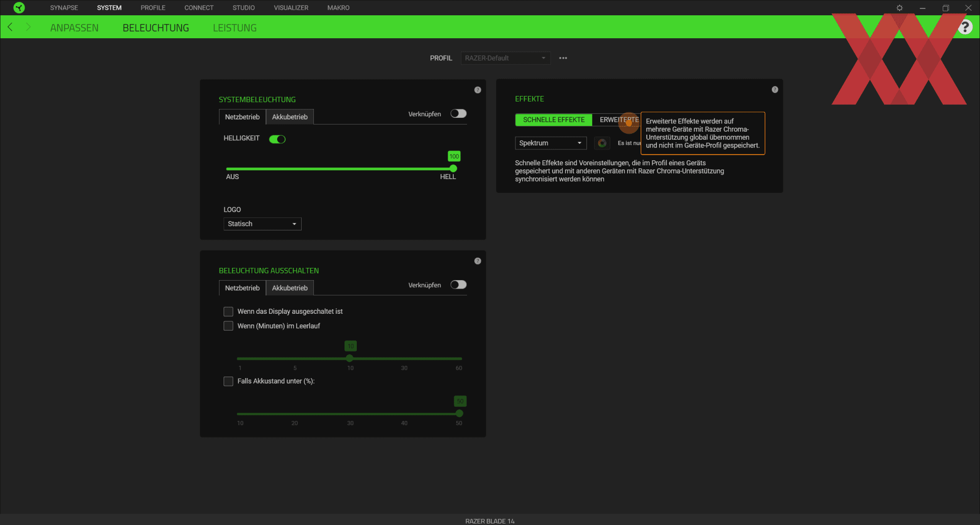The height and width of the screenshot is (525, 980).
Task: Select Netzbetrieb under Systembeleuchtung
Action: pyautogui.click(x=242, y=117)
